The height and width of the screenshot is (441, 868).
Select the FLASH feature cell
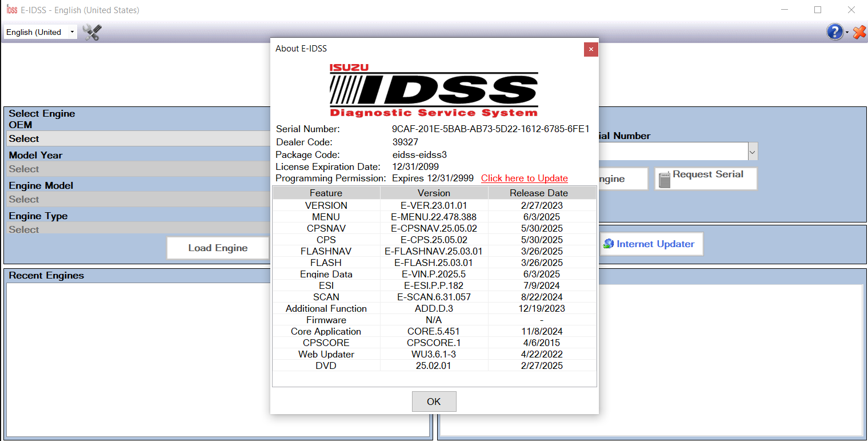point(326,263)
